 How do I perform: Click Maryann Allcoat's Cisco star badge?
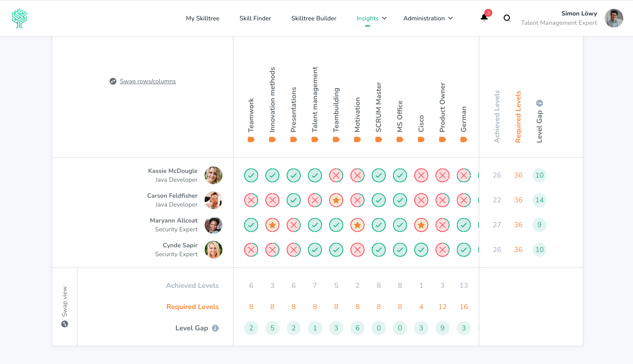(421, 225)
